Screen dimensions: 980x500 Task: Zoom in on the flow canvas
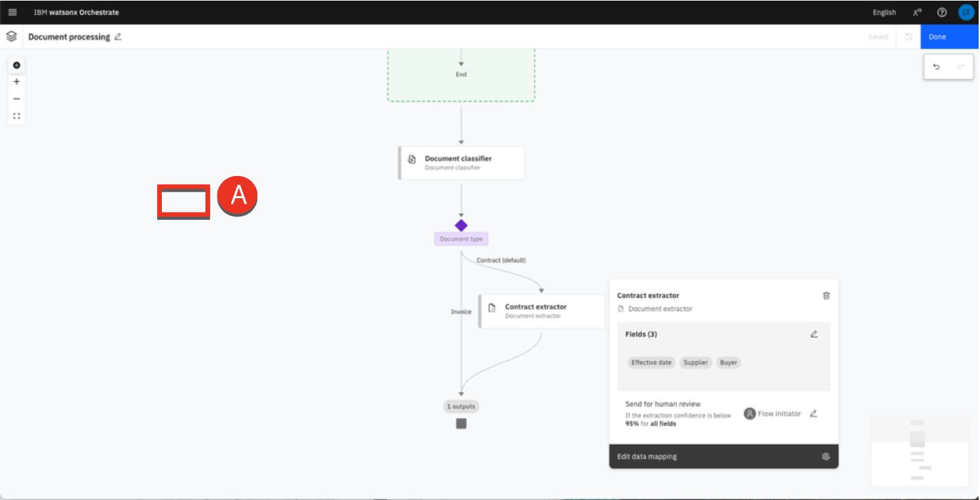point(17,82)
